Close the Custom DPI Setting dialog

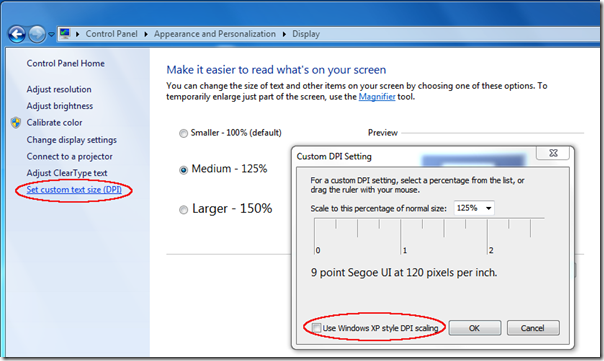(x=553, y=153)
